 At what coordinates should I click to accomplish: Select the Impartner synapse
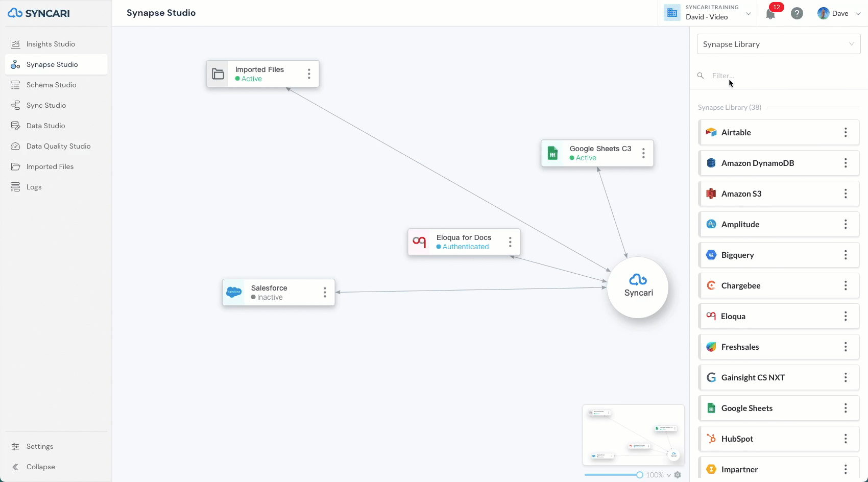point(779,469)
